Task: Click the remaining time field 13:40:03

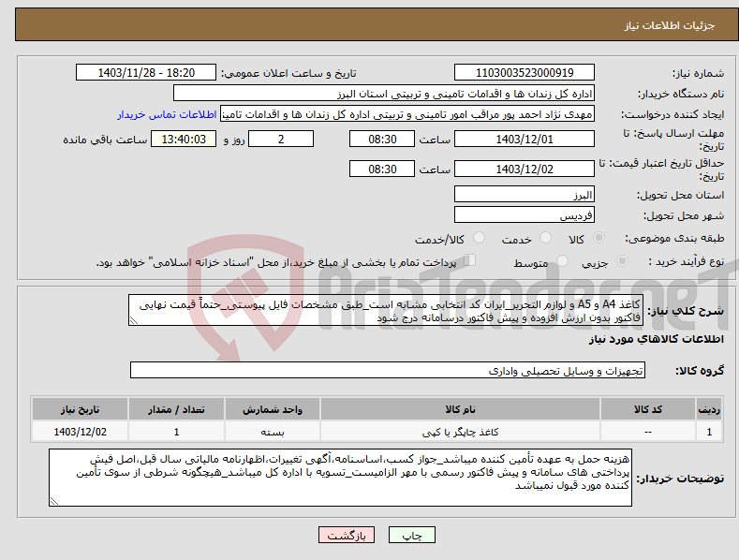Action: click(x=184, y=139)
